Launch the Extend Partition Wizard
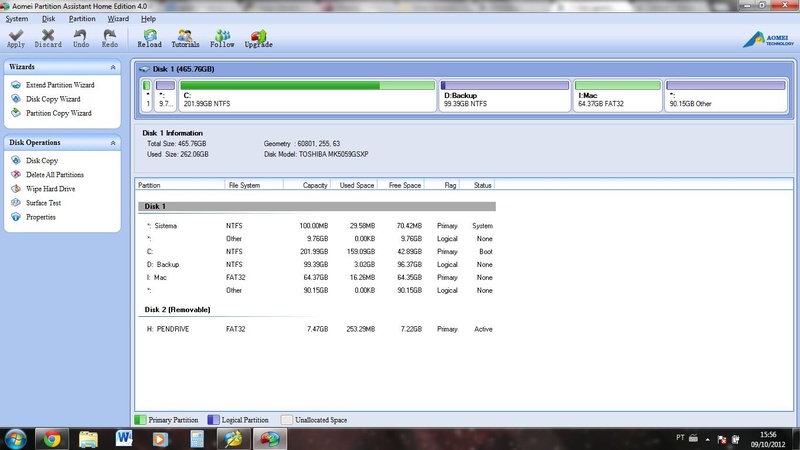This screenshot has height=450, width=800. point(60,86)
